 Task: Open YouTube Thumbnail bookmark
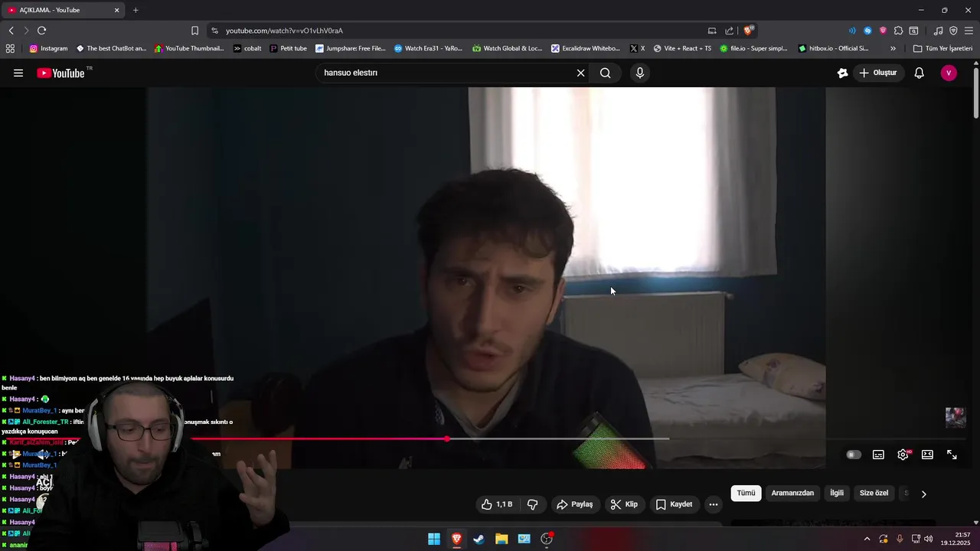(189, 48)
